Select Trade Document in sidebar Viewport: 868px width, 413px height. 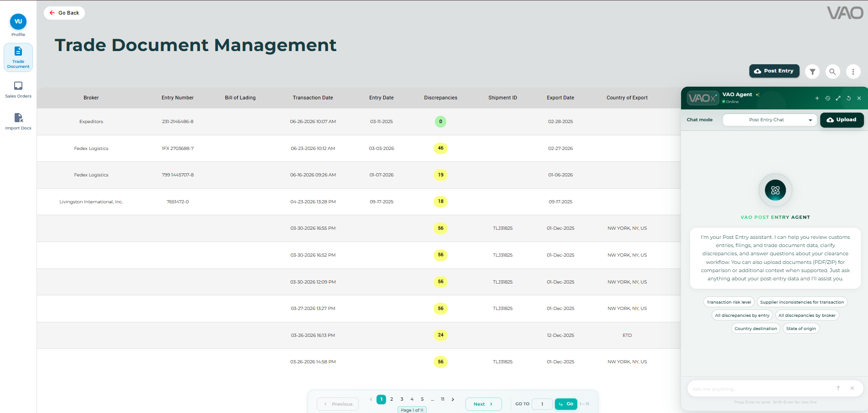click(18, 57)
